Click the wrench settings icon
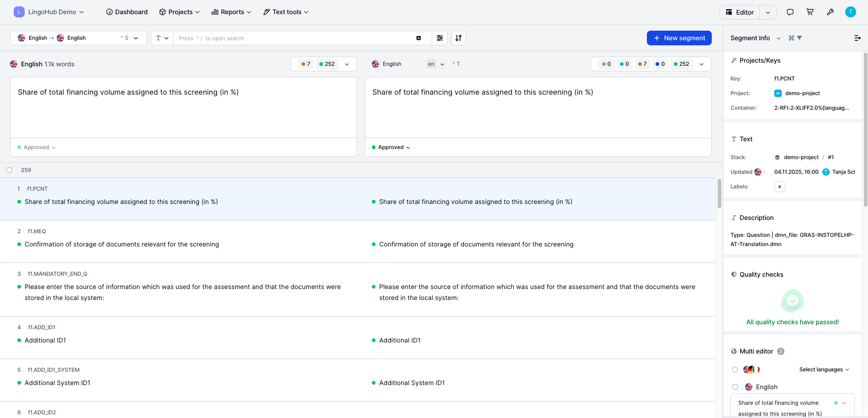This screenshot has height=418, width=868. [830, 12]
